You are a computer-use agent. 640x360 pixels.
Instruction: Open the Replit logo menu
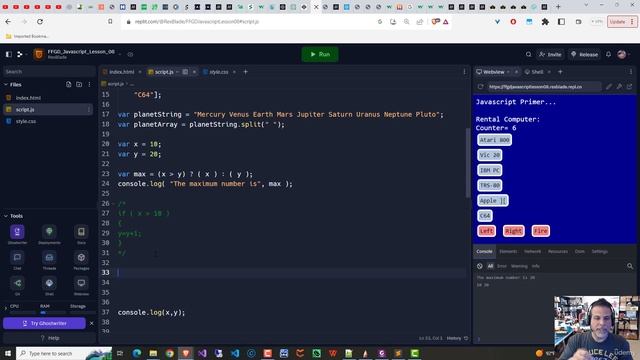pyautogui.click(x=19, y=54)
